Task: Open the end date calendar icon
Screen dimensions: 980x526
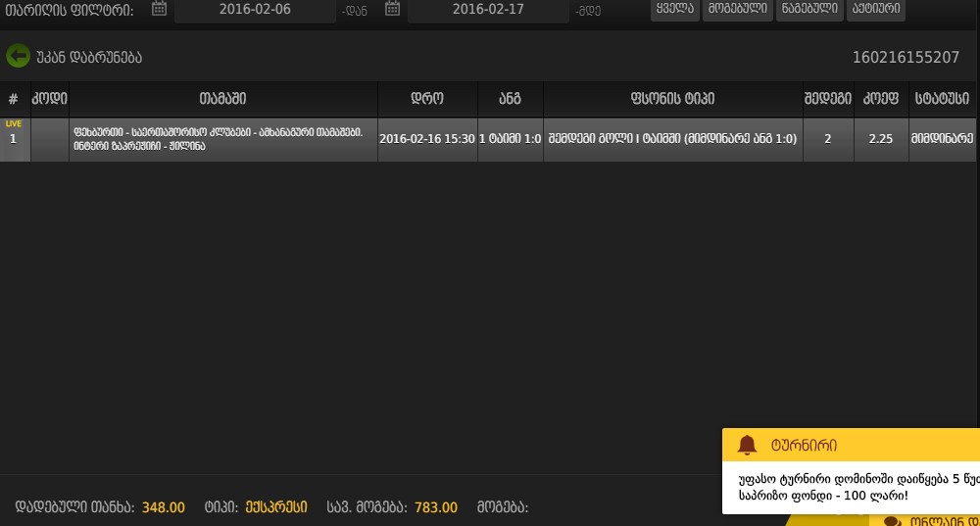Action: pyautogui.click(x=393, y=9)
